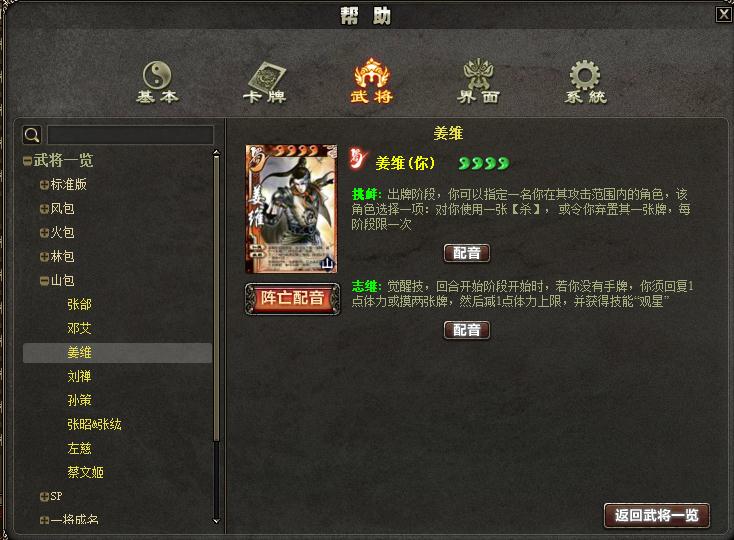Click the magnifier search icon

pos(32,135)
